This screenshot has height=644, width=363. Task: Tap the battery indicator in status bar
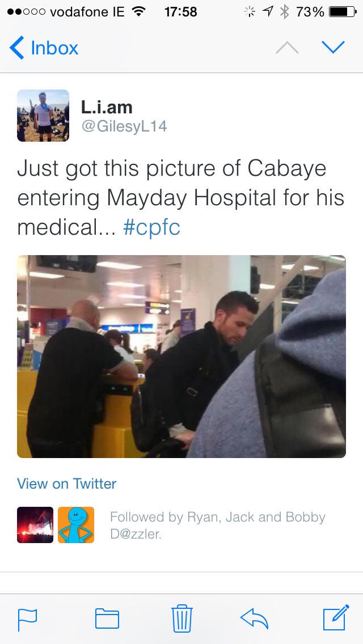click(343, 12)
